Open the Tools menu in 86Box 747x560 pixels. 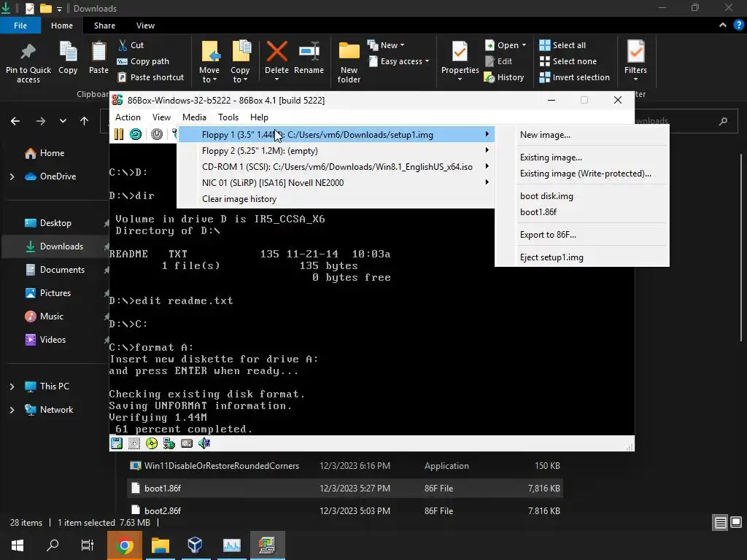click(x=228, y=117)
